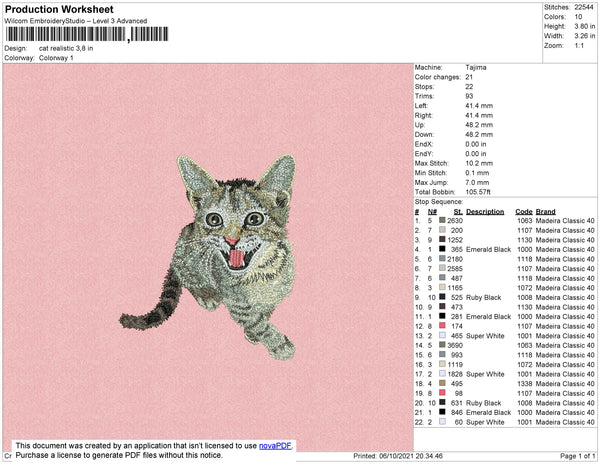Click the 'Purchase a license' notice line
The image size is (600, 464).
click(x=119, y=455)
